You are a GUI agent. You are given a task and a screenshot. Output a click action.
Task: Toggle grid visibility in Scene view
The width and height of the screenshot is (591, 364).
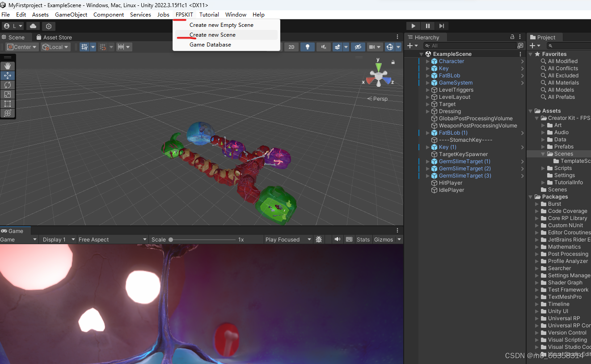[x=84, y=47]
